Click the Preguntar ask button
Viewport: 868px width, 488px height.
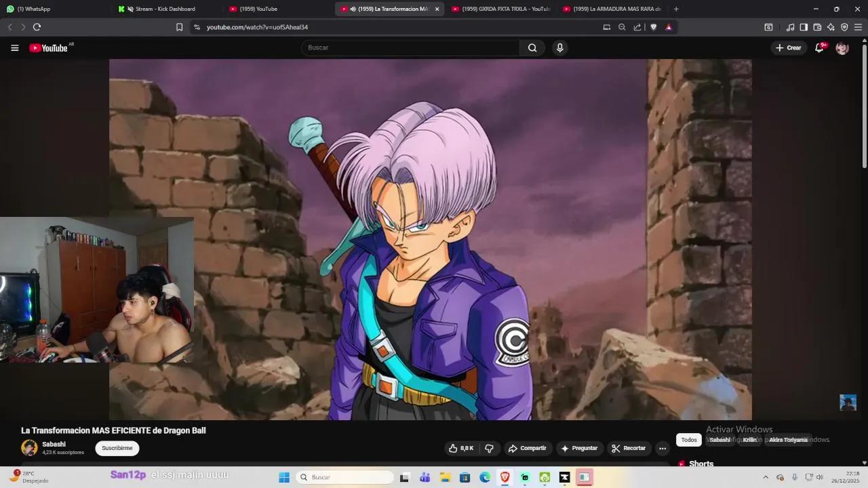(x=579, y=448)
